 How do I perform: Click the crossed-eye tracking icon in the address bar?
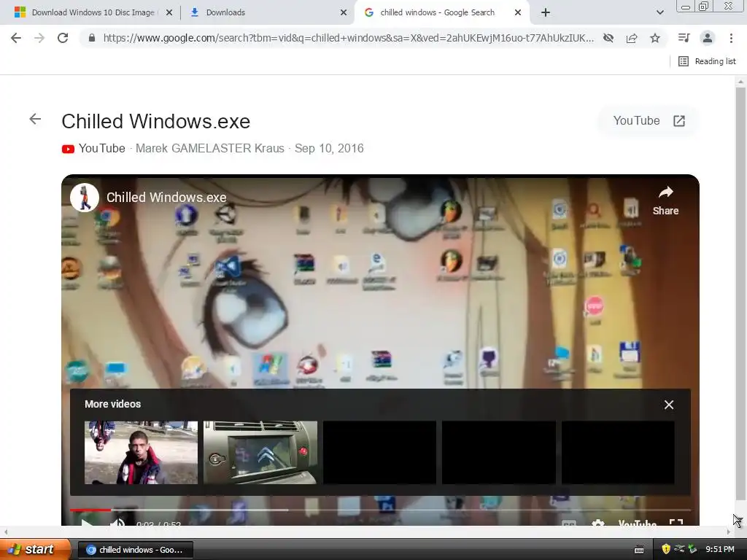coord(608,38)
